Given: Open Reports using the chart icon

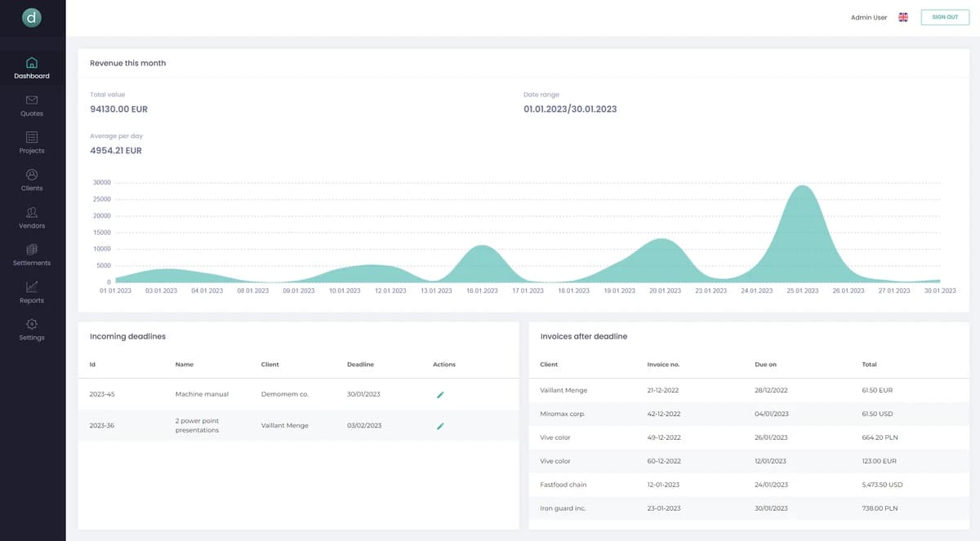Looking at the screenshot, I should [x=31, y=287].
